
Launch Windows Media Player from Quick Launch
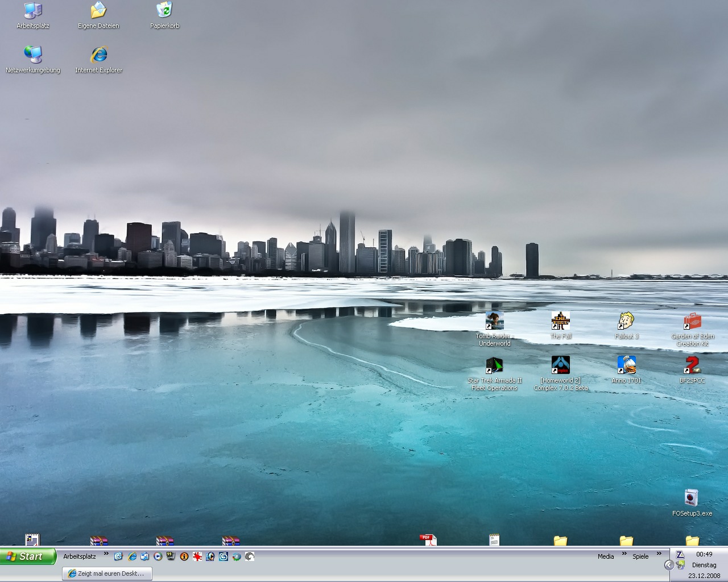click(158, 556)
